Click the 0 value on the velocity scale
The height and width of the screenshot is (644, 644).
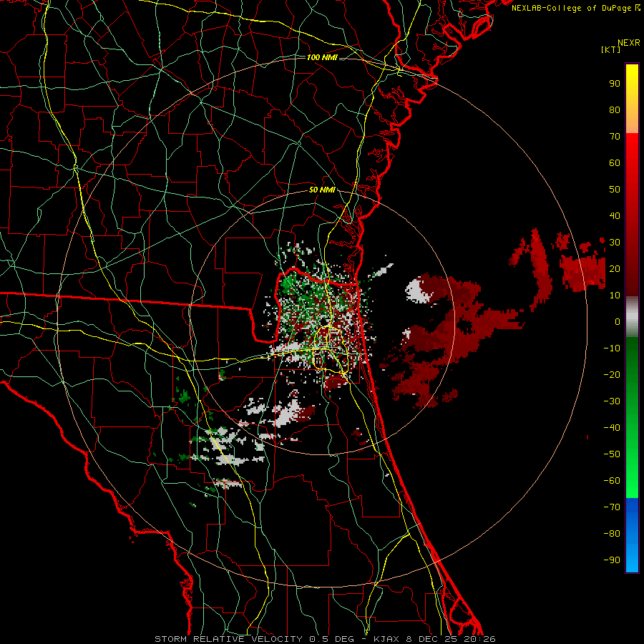(618, 321)
